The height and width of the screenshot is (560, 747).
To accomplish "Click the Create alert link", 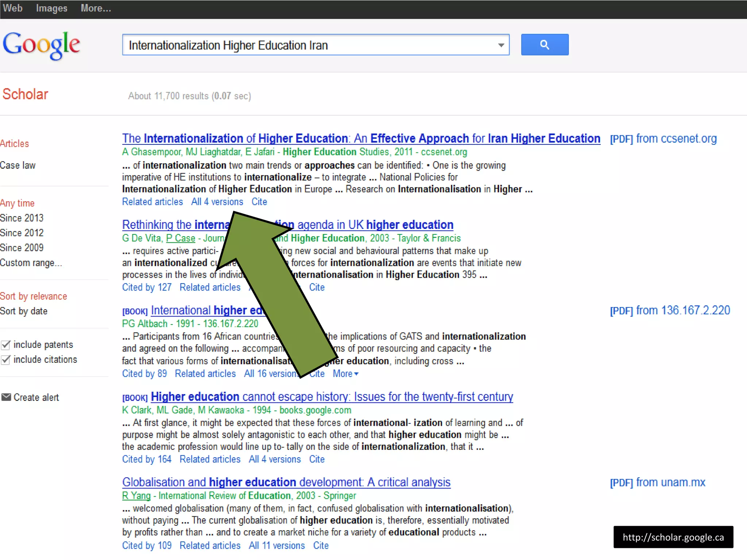I will pos(36,397).
